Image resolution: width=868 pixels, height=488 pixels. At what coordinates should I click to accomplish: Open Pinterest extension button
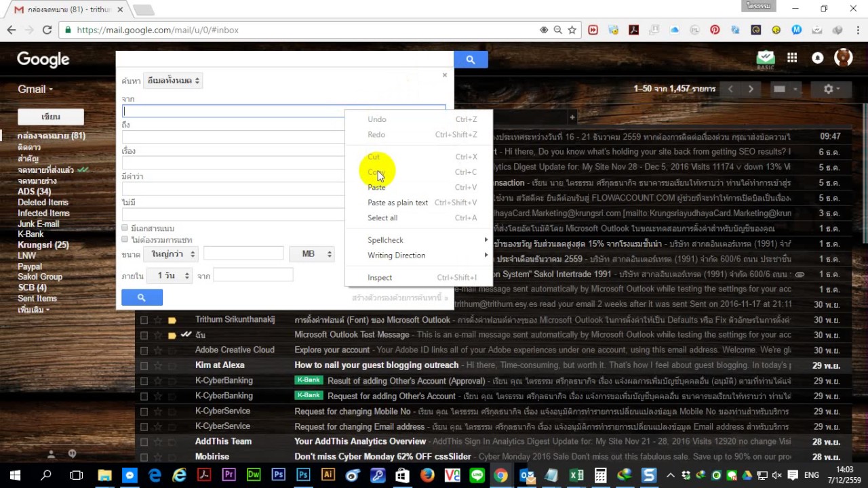coord(715,30)
